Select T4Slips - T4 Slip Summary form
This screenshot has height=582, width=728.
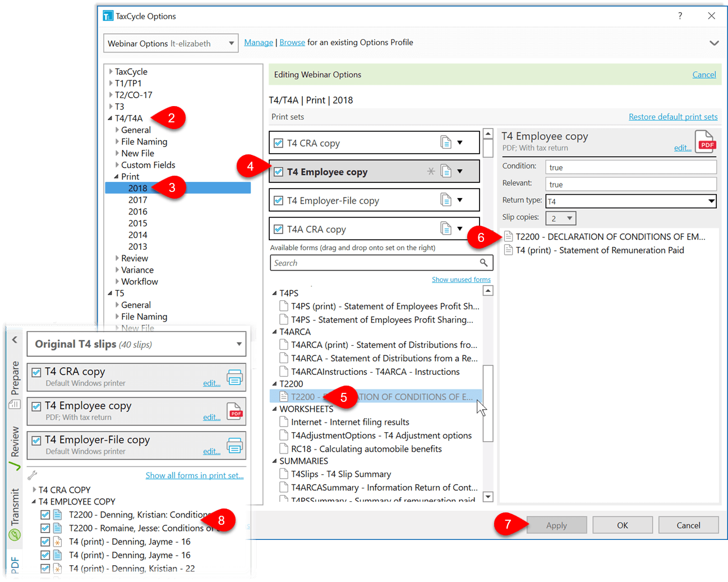tap(341, 474)
